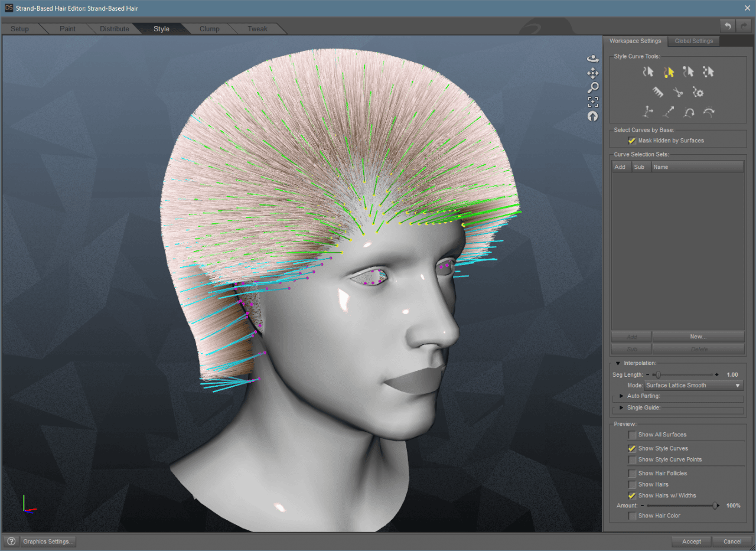756x551 pixels.
Task: Click the Accept button
Action: 691,542
